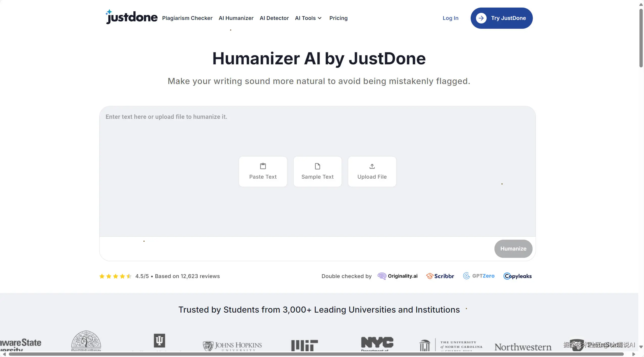
Task: Click the justdone logo
Action: pyautogui.click(x=132, y=17)
